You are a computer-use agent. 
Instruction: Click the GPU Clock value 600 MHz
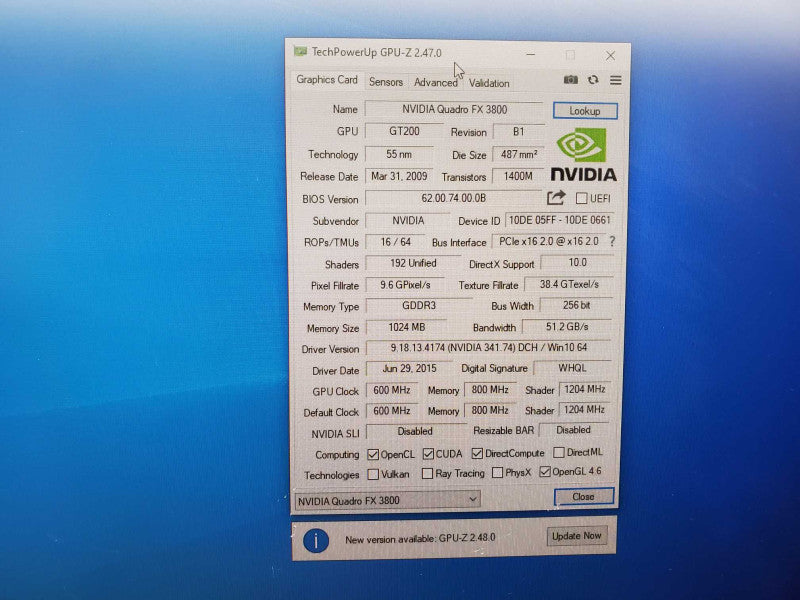pyautogui.click(x=392, y=390)
